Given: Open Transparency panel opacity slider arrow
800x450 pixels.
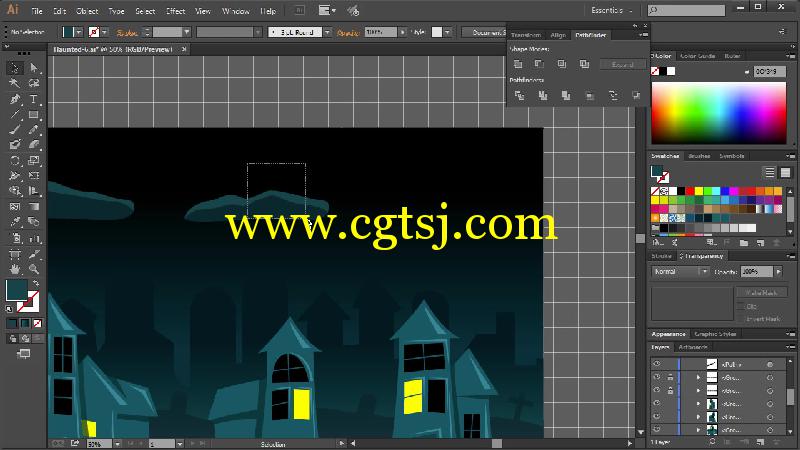Looking at the screenshot, I should pos(779,272).
